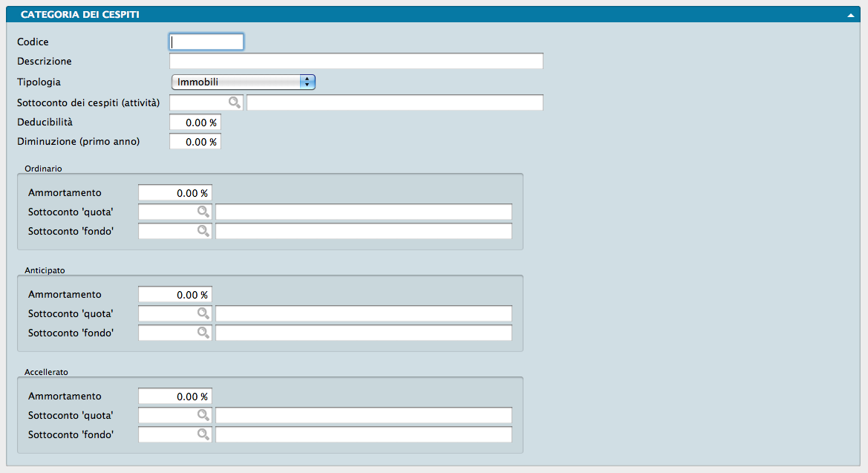Click the Ordinario 'quota' lookup magnifier
Screen dimensions: 868x473
coord(203,212)
